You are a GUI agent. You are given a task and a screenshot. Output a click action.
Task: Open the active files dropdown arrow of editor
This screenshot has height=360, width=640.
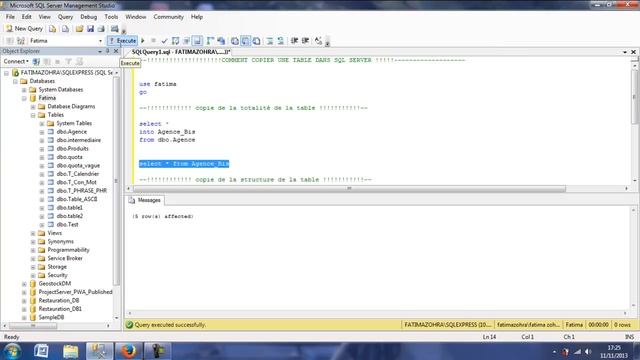pos(625,52)
